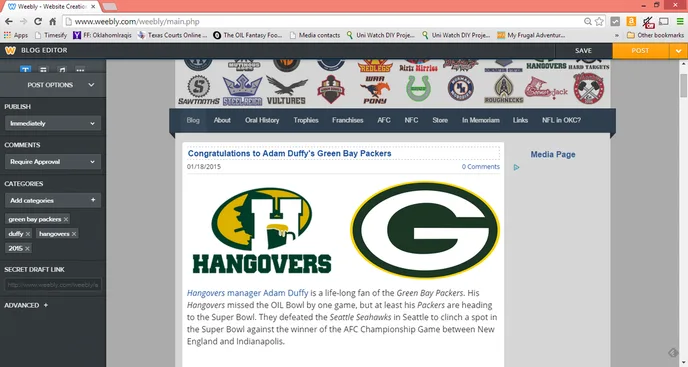Open the Timesify bookmark
The width and height of the screenshot is (688, 367).
(x=50, y=35)
